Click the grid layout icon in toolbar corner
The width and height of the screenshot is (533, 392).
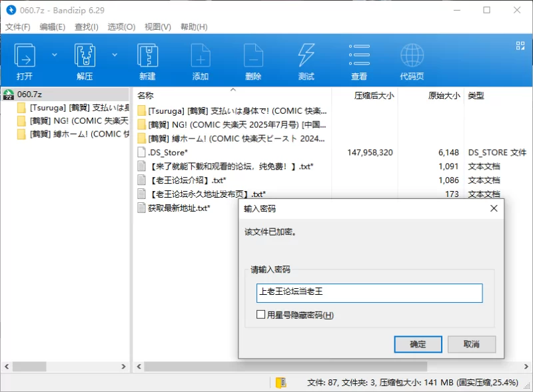click(520, 45)
